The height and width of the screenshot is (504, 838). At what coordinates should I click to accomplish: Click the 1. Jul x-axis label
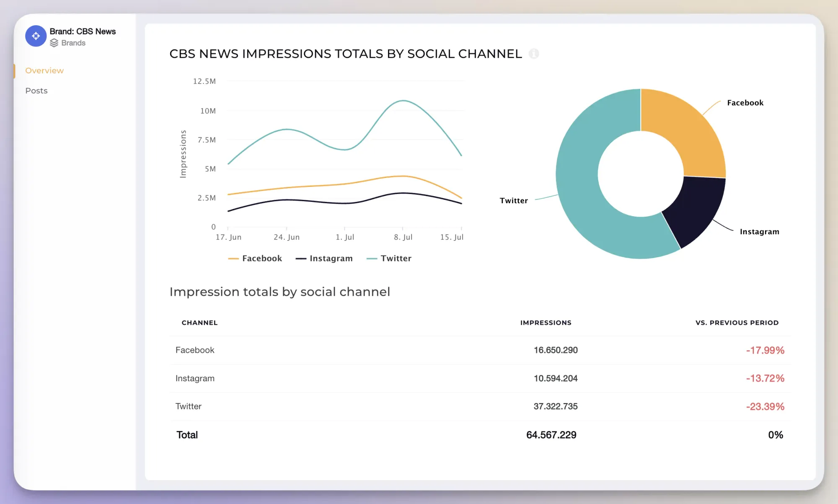pyautogui.click(x=345, y=237)
